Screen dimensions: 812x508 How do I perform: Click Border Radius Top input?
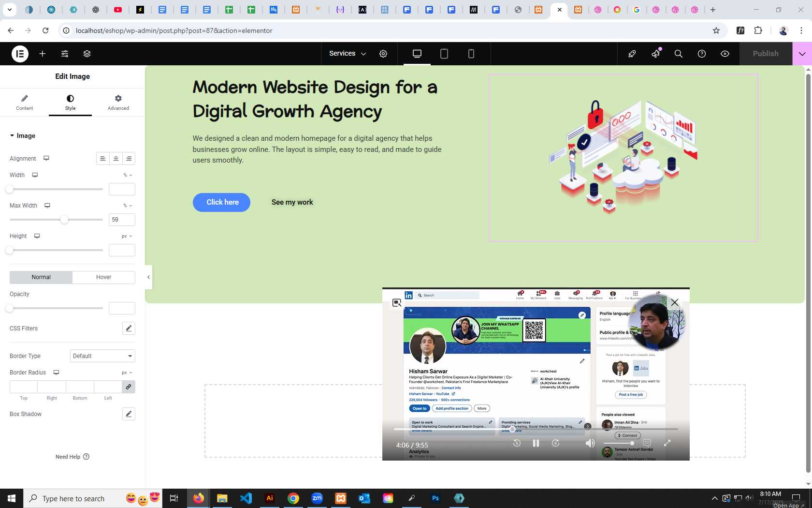24,387
